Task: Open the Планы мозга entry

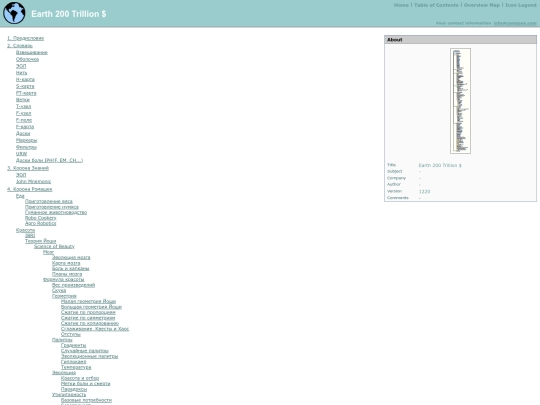Action: (x=67, y=274)
